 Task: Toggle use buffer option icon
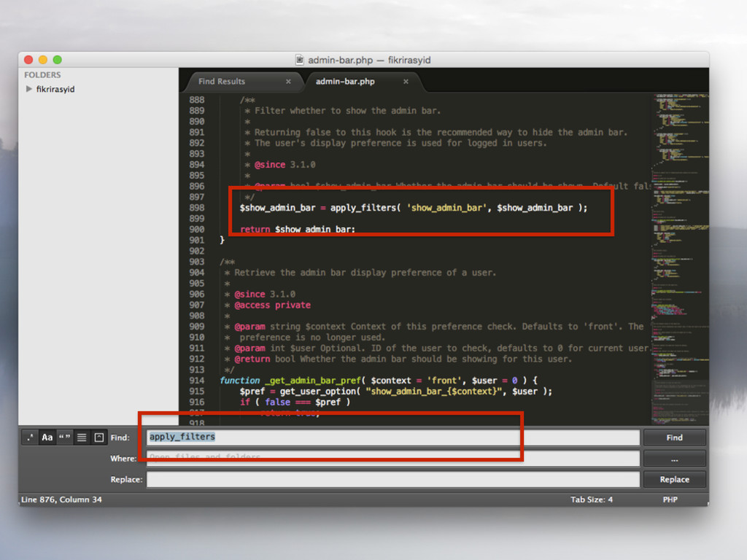click(x=98, y=437)
